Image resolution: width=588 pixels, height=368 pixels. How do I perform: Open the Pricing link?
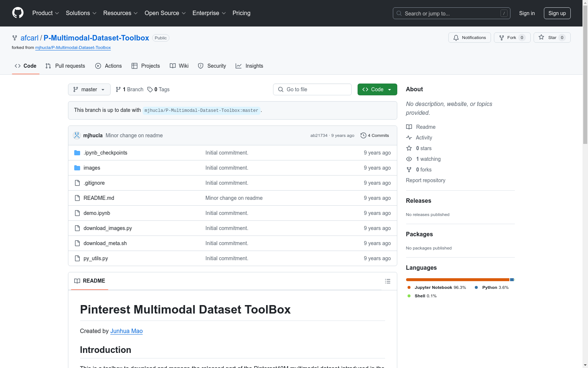click(241, 13)
